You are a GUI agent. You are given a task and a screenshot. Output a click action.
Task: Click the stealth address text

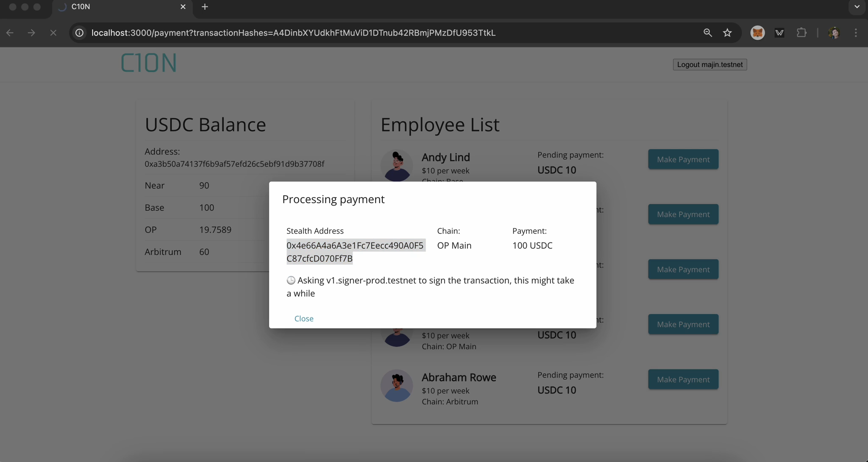355,252
